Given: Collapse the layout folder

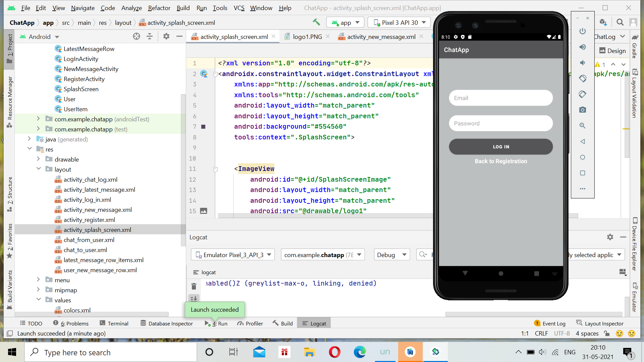Looking at the screenshot, I should point(38,169).
